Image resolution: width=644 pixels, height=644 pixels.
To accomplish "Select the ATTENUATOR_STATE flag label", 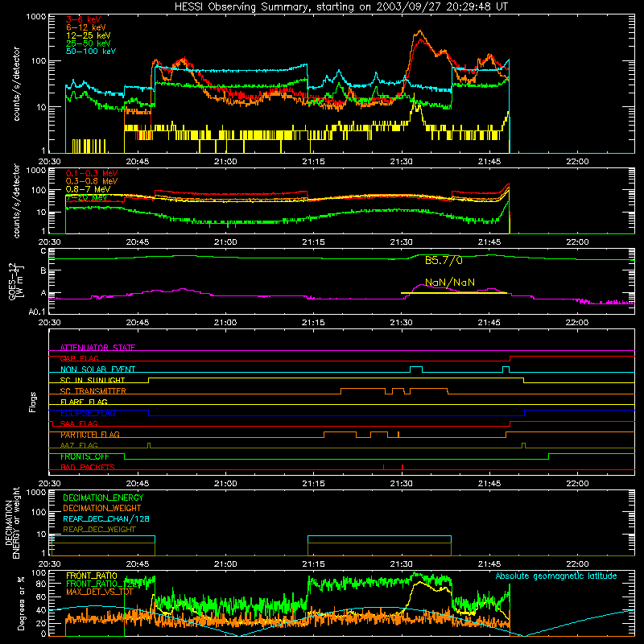I will [97, 348].
